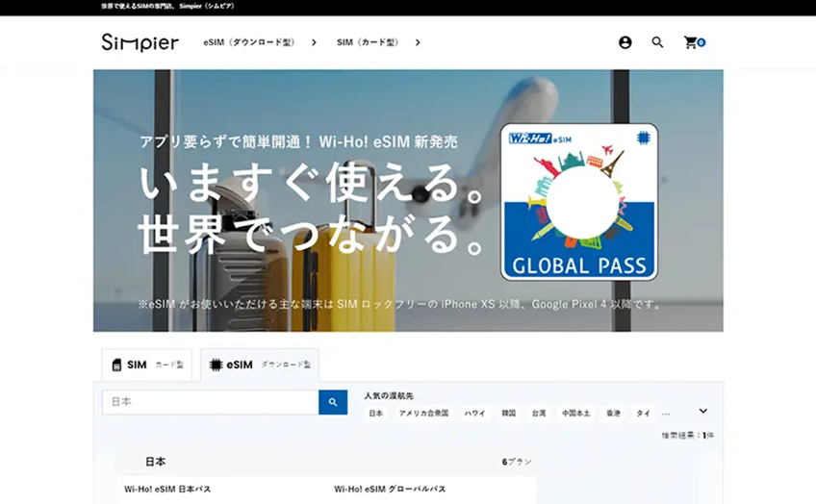Open Wi-Ho! eSIM グローバルパス plan
The image size is (816, 504).
[x=390, y=489]
